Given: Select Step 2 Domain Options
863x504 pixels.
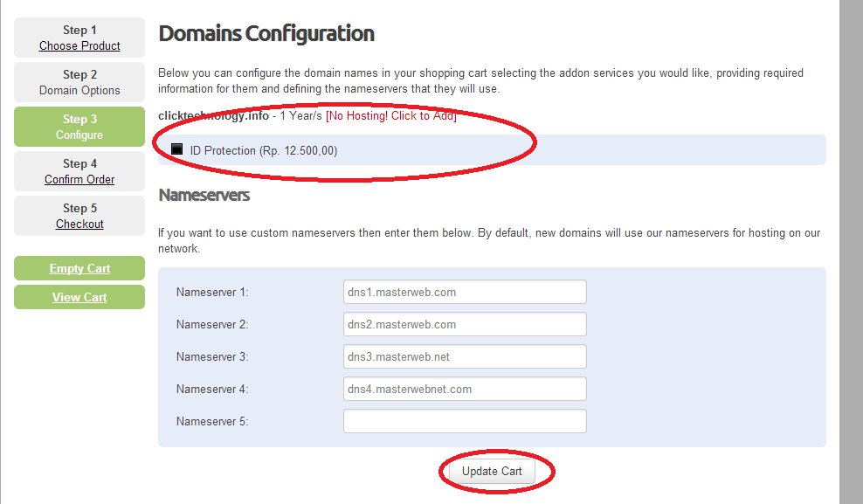Looking at the screenshot, I should point(79,82).
